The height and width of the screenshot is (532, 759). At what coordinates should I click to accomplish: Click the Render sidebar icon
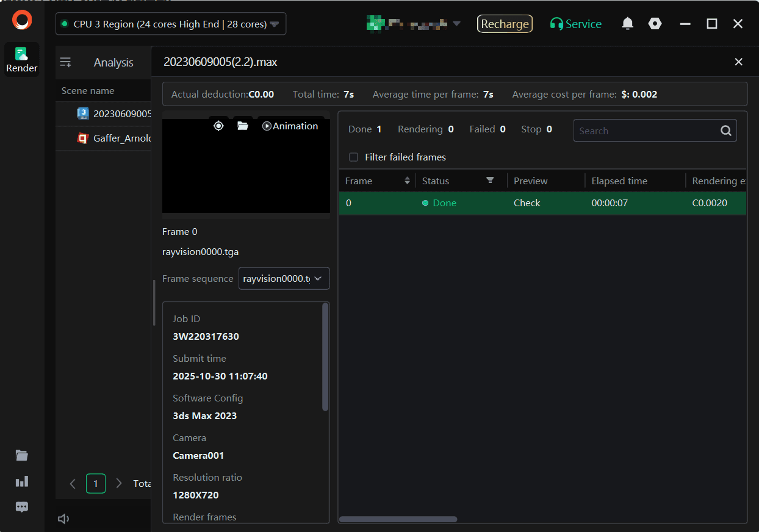tap(22, 60)
